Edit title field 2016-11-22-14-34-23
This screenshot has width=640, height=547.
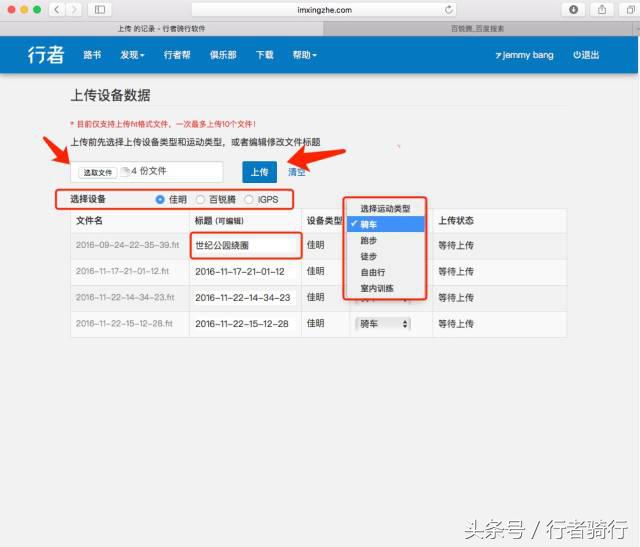[245, 298]
